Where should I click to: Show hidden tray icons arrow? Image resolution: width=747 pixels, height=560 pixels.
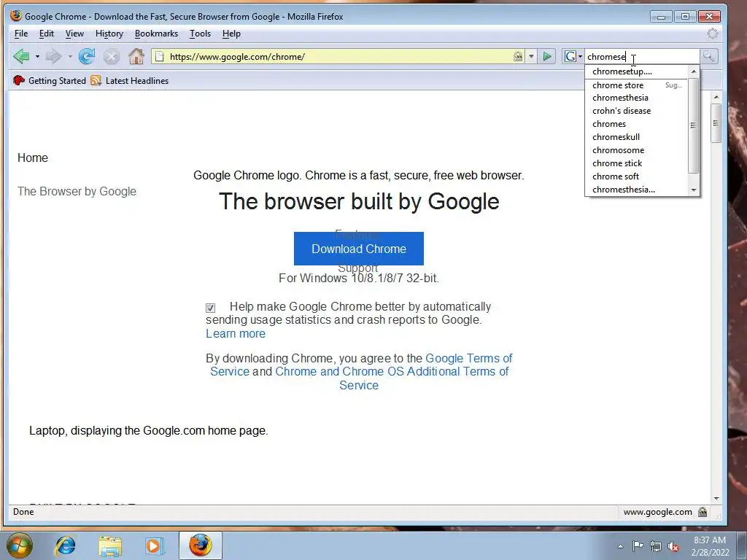click(x=620, y=546)
